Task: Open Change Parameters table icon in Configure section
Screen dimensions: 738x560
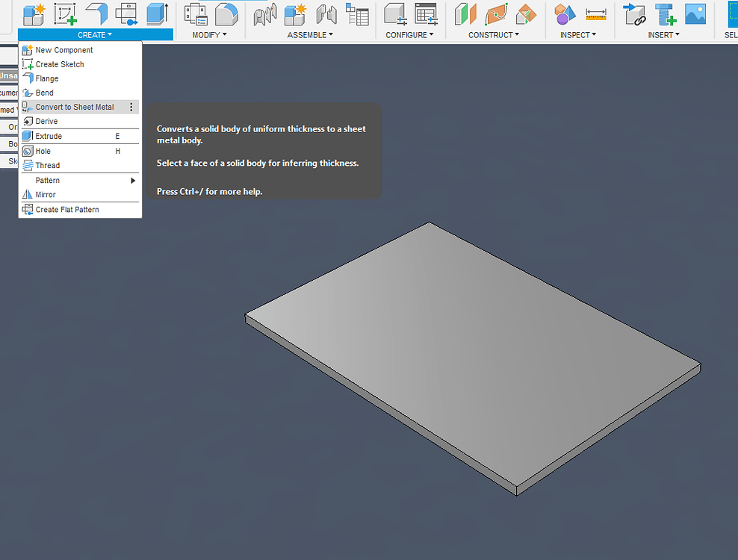Action: point(426,13)
